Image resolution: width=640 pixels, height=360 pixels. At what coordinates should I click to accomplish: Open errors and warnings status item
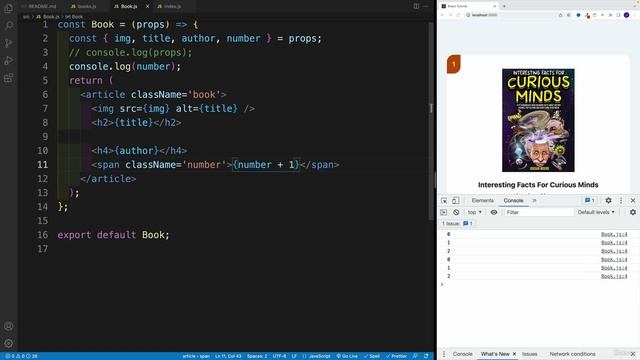point(21,356)
